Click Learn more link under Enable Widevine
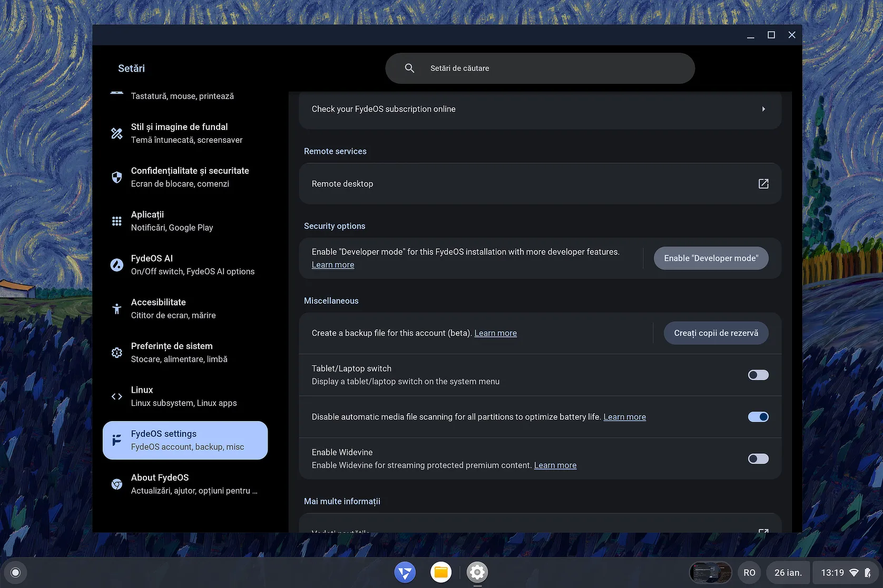The image size is (883, 588). (555, 465)
